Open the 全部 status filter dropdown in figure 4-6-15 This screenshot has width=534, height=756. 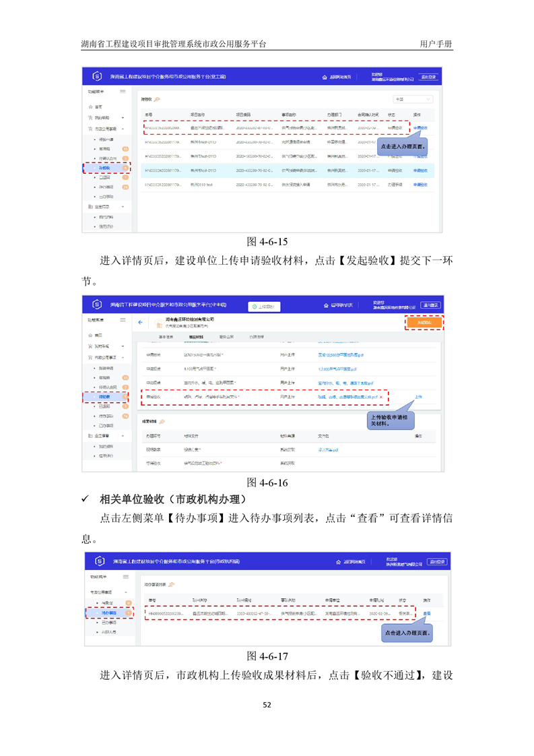(x=413, y=99)
